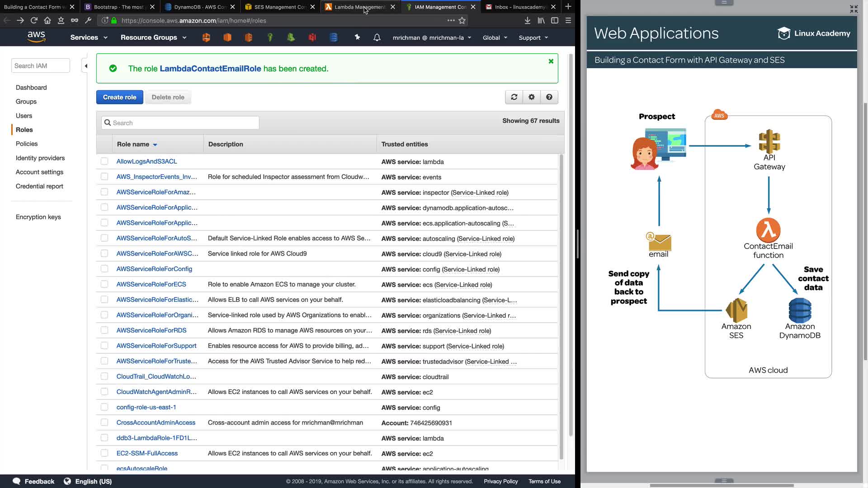868x488 pixels.
Task: Click the AWS logo home icon
Action: [36, 37]
